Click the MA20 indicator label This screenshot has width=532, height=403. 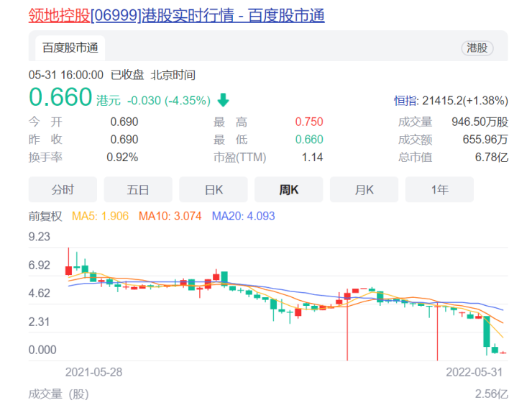coord(243,216)
